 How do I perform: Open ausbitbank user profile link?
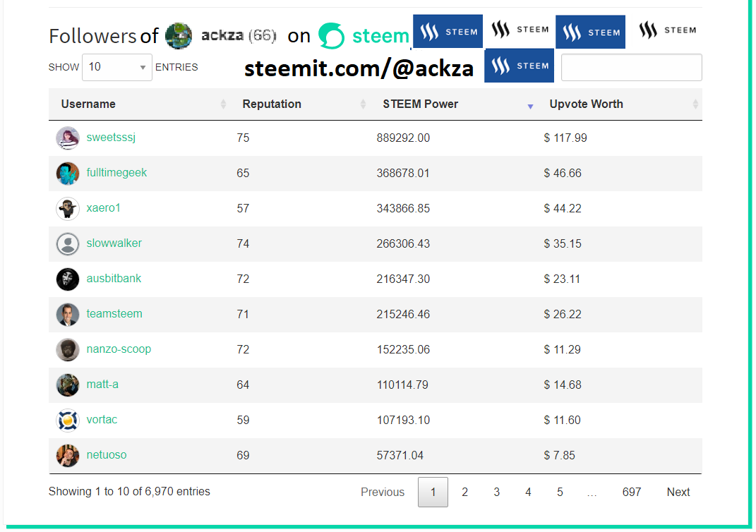click(x=114, y=278)
